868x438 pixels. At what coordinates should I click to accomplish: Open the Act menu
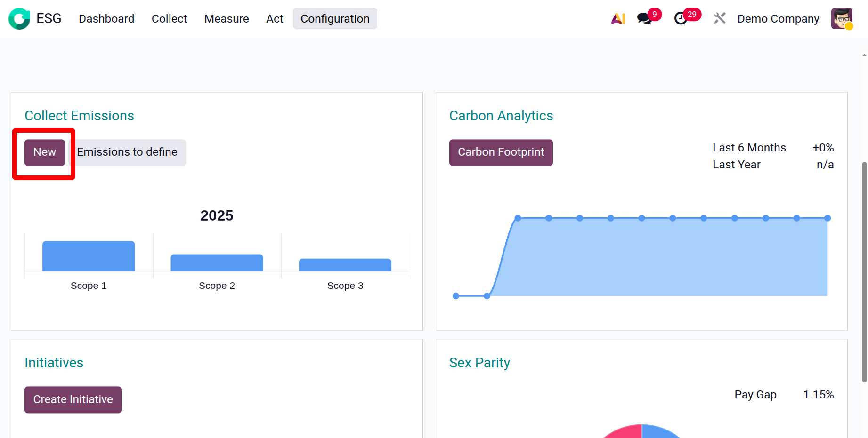[275, 19]
